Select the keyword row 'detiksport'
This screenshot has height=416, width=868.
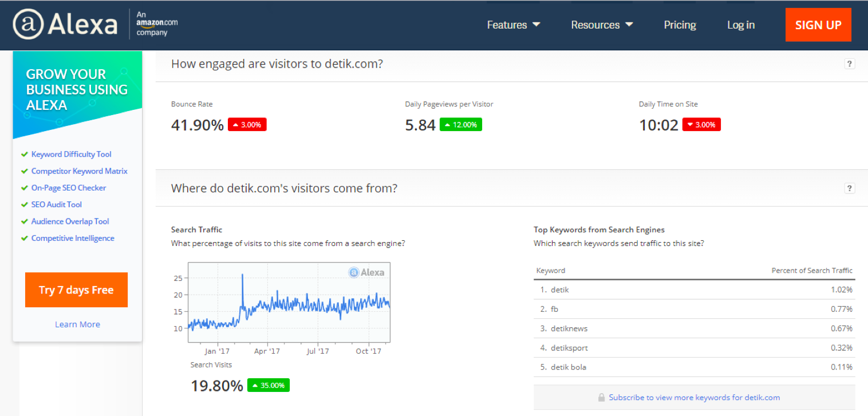[695, 348]
